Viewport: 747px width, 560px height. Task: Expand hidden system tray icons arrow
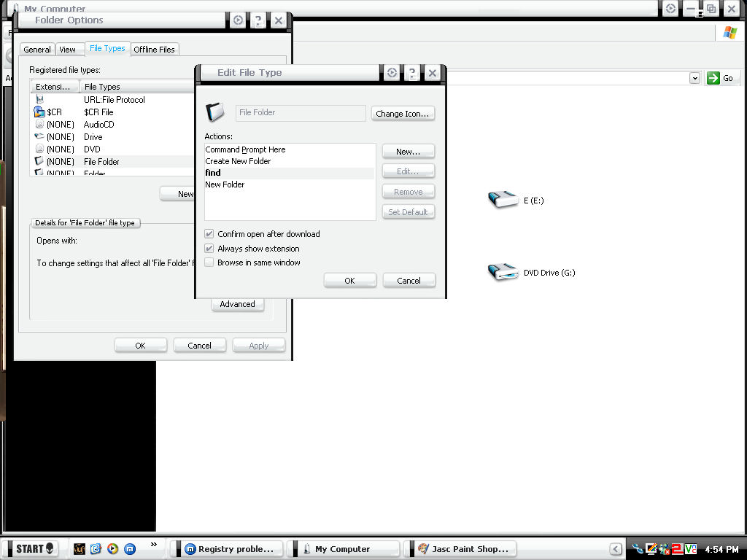pyautogui.click(x=616, y=549)
